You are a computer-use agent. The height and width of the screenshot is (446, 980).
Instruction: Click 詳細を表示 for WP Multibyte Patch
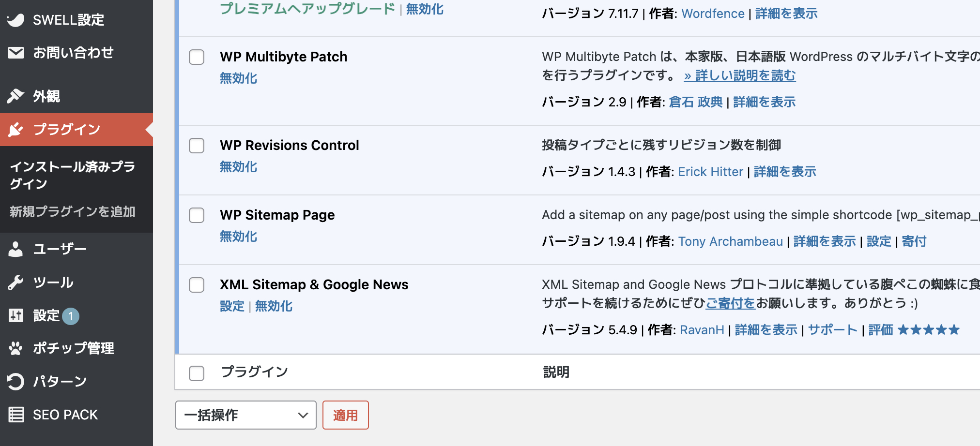pos(765,102)
